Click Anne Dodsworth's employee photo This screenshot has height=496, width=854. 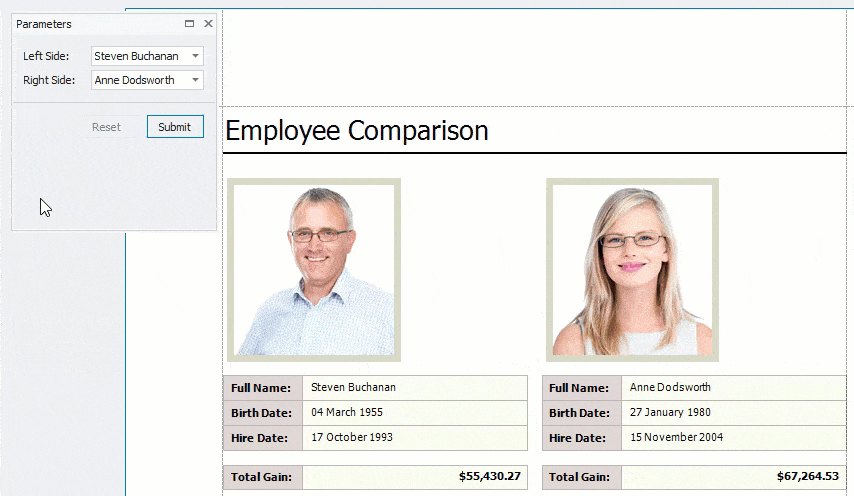632,270
